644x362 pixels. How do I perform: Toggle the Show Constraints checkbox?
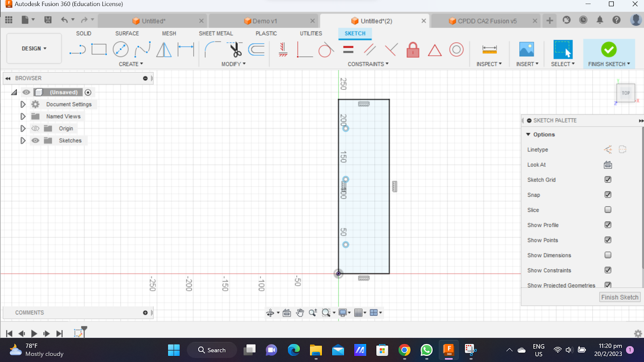(608, 270)
